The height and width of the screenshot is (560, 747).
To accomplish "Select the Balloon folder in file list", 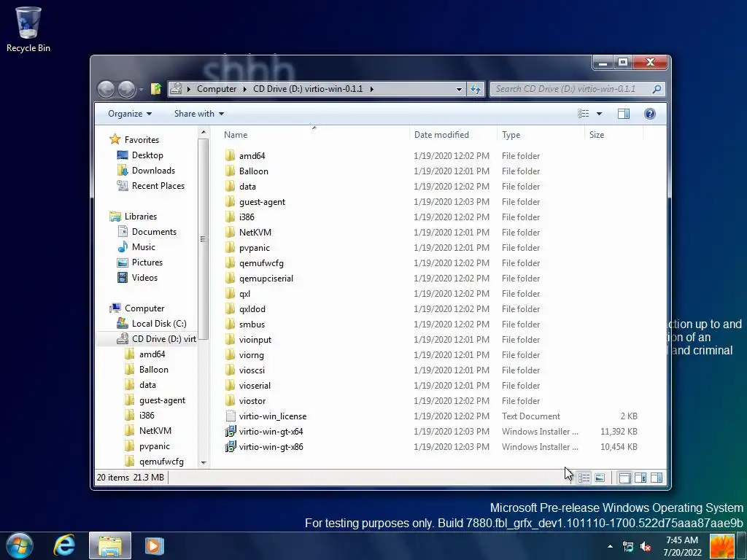I will 253,171.
